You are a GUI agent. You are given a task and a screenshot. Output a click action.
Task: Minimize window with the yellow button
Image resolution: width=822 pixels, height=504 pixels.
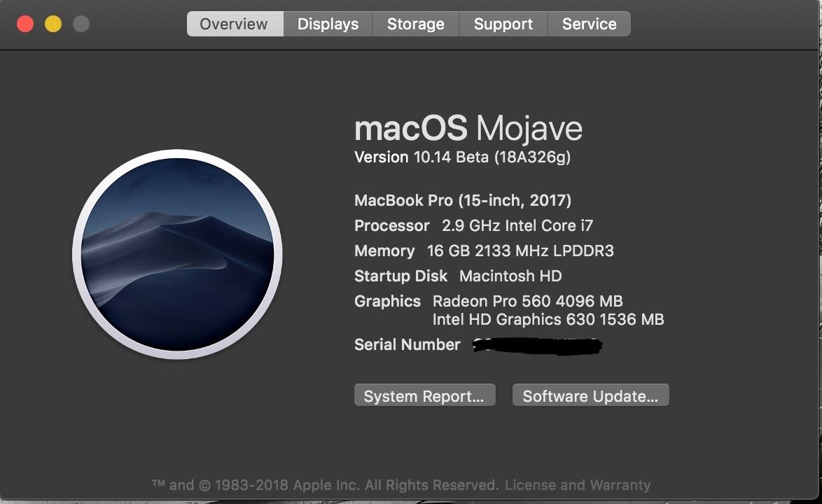pos(53,24)
